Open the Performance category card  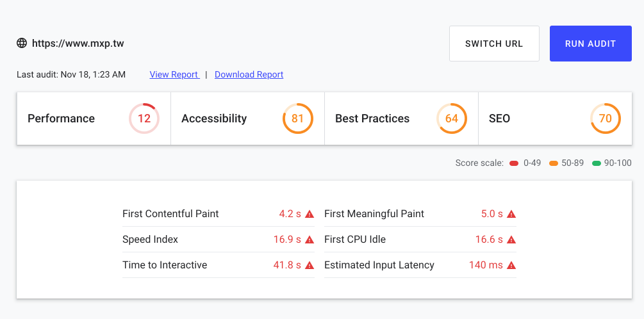point(94,119)
